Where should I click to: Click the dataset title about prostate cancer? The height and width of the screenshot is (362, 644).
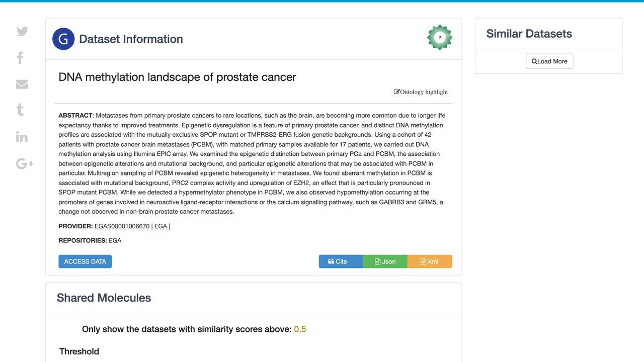pyautogui.click(x=177, y=77)
